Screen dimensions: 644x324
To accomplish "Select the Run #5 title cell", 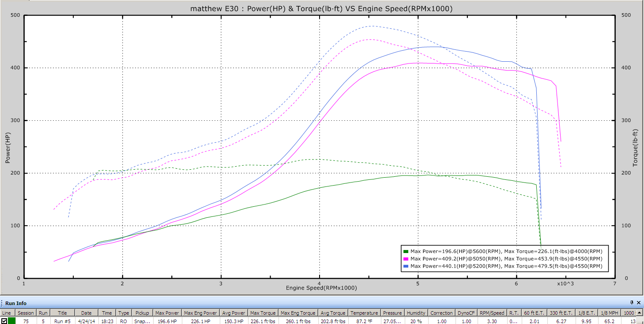I will [x=62, y=321].
